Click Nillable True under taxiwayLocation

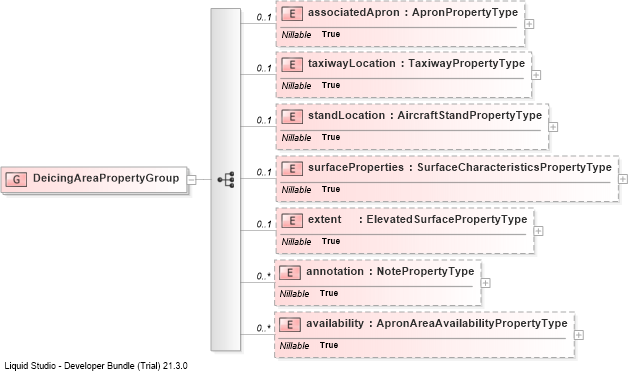(311, 85)
